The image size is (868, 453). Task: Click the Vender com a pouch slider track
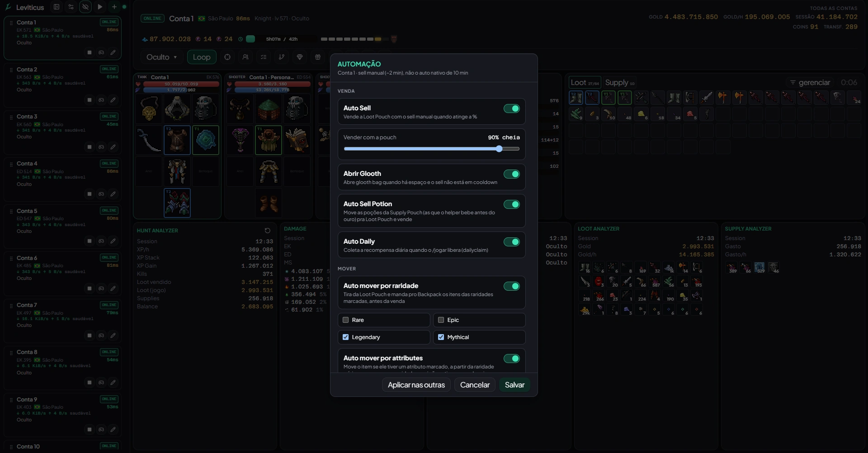point(432,149)
